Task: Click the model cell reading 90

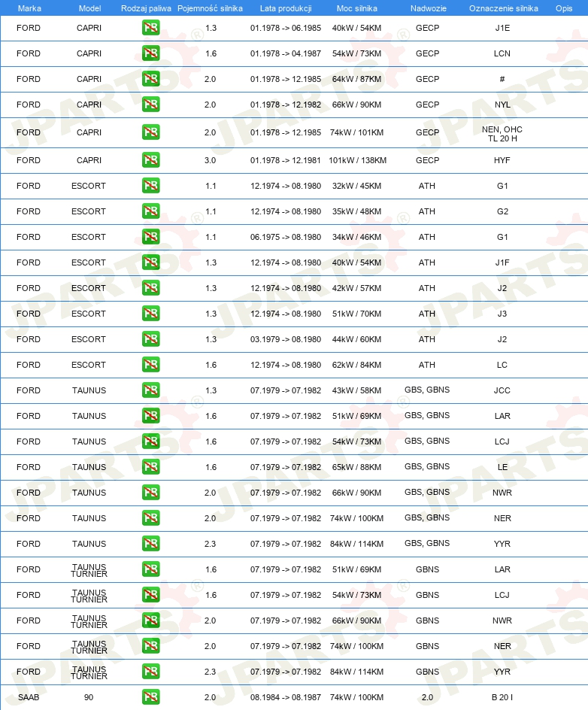Action: click(89, 697)
